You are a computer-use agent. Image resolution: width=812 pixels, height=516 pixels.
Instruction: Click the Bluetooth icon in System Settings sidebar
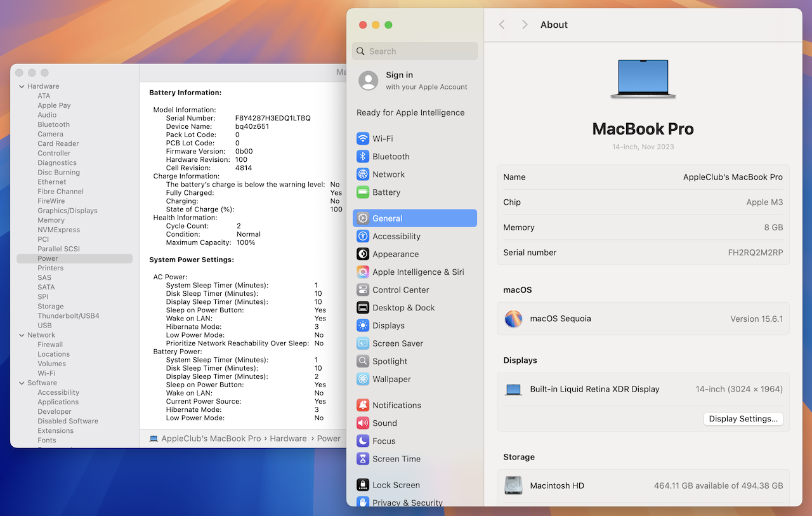tap(363, 156)
